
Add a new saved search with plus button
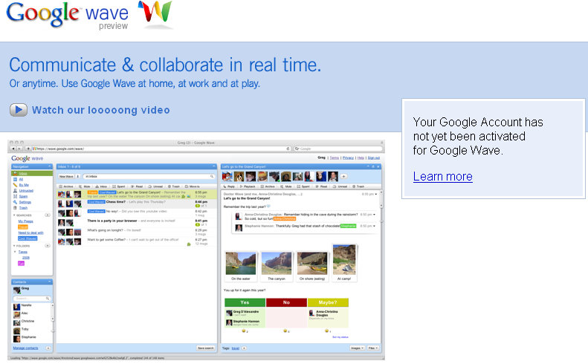pyautogui.click(x=48, y=215)
